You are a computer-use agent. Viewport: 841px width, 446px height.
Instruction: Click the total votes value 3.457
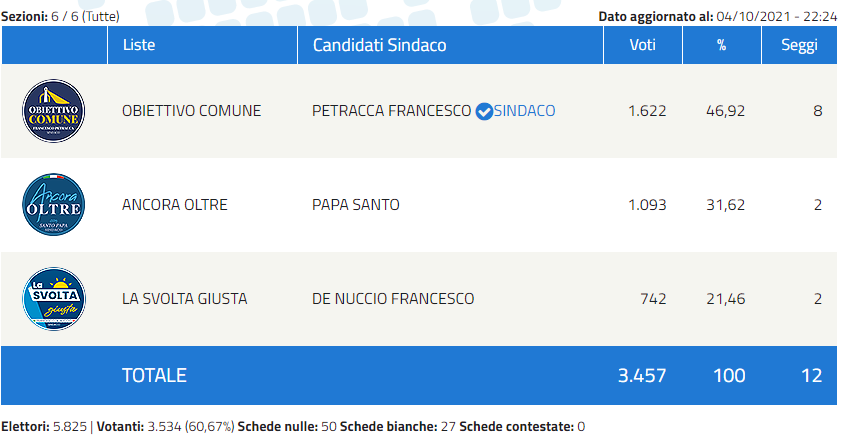(x=642, y=376)
